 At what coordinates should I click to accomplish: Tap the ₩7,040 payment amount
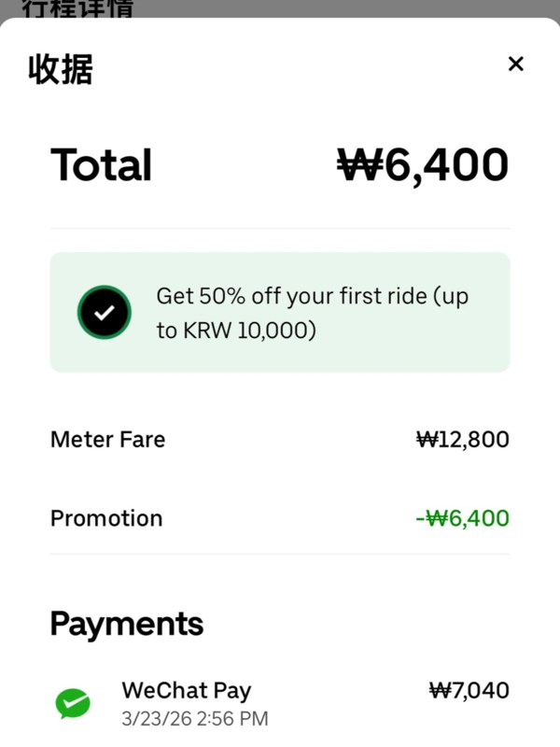point(469,690)
